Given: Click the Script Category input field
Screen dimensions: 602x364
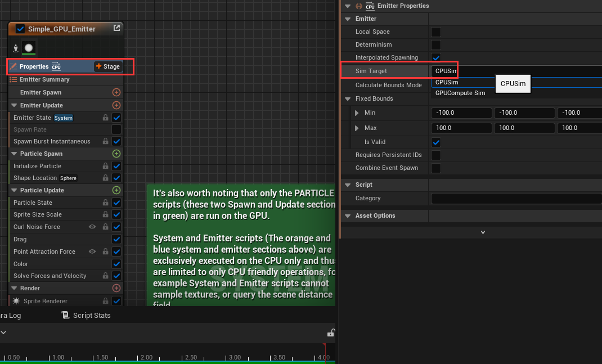Looking at the screenshot, I should 516,199.
